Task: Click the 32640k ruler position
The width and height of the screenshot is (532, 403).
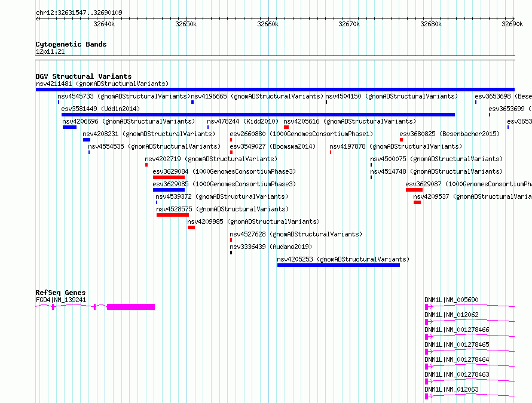Action: tap(104, 24)
